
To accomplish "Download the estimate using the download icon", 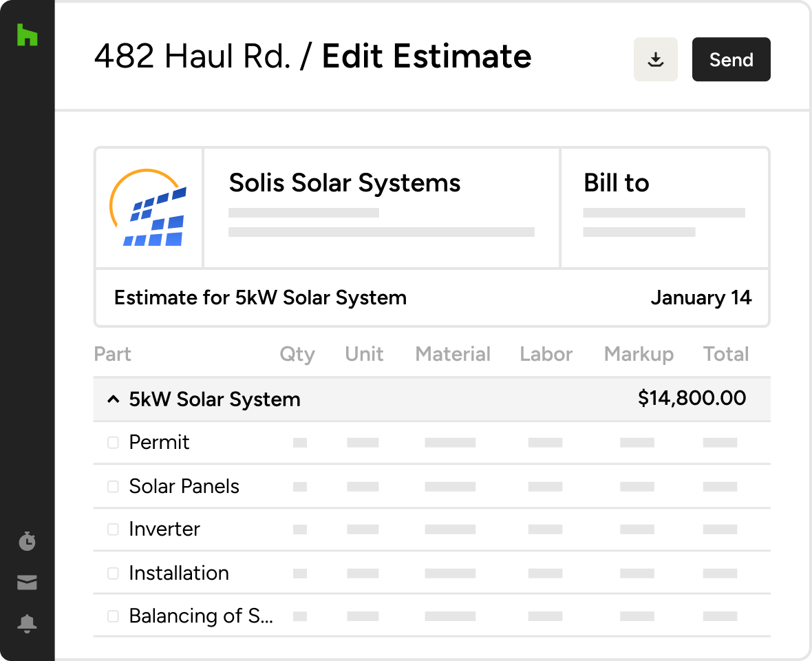I will pos(656,60).
